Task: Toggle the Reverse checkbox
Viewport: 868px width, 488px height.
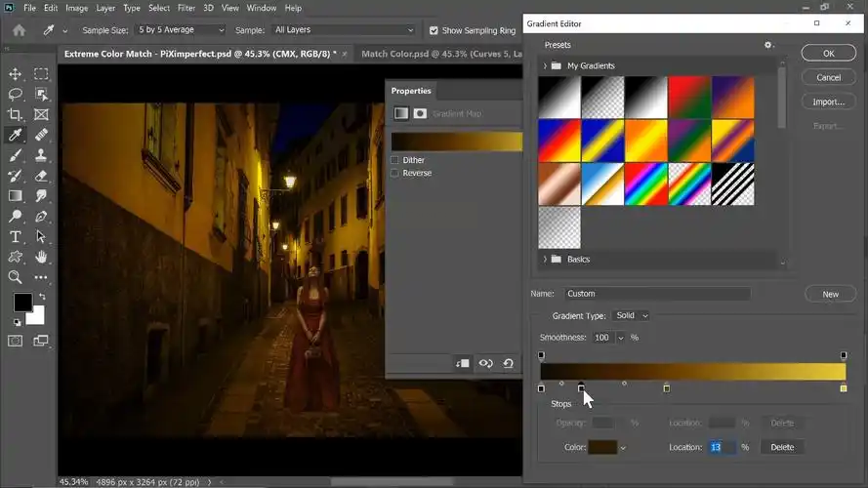Action: pos(394,173)
